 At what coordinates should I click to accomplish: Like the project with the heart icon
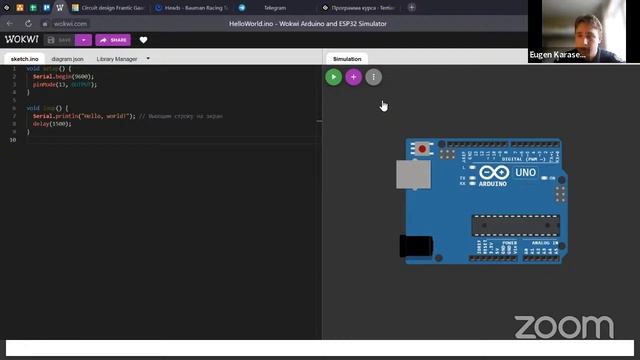pyautogui.click(x=143, y=40)
